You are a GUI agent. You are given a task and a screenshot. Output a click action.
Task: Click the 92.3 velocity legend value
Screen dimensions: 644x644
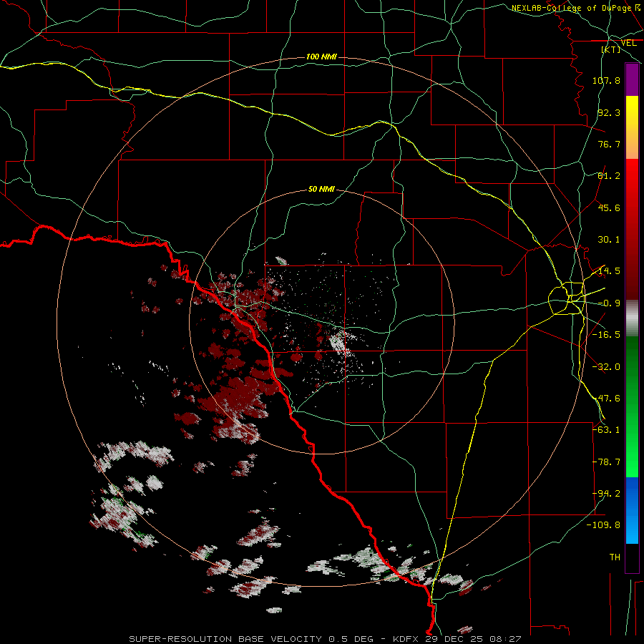609,112
